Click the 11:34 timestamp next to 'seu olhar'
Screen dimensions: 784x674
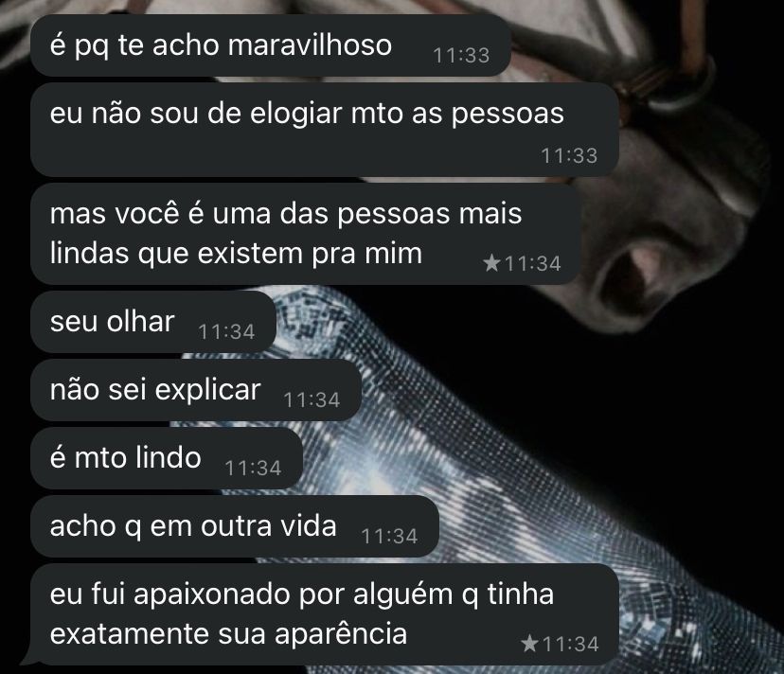[x=226, y=331]
